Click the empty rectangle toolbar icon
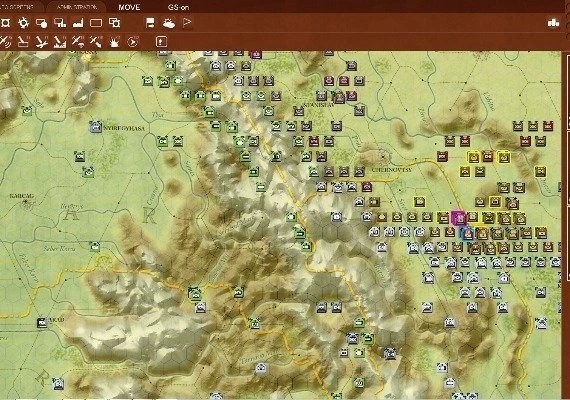Screen dimensions: 570x400 [96, 23]
